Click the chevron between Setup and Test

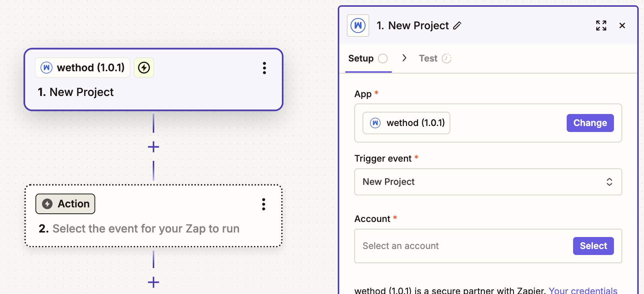point(404,58)
